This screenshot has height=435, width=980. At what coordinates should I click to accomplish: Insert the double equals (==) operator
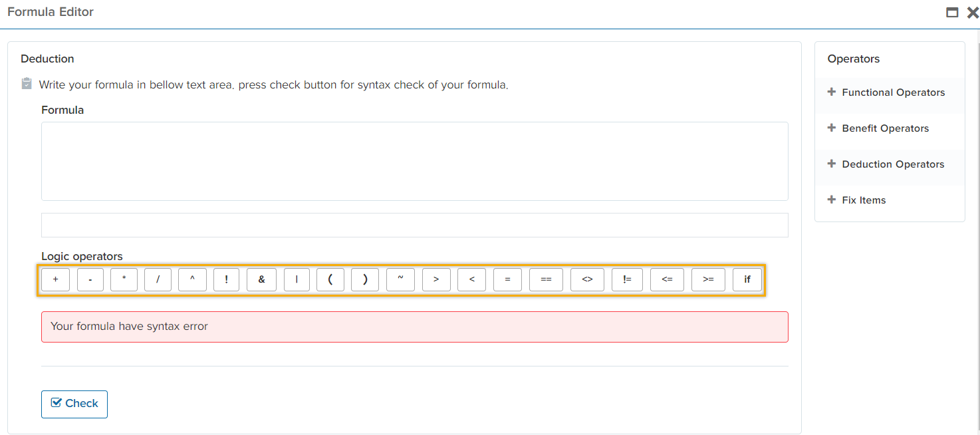click(x=546, y=279)
